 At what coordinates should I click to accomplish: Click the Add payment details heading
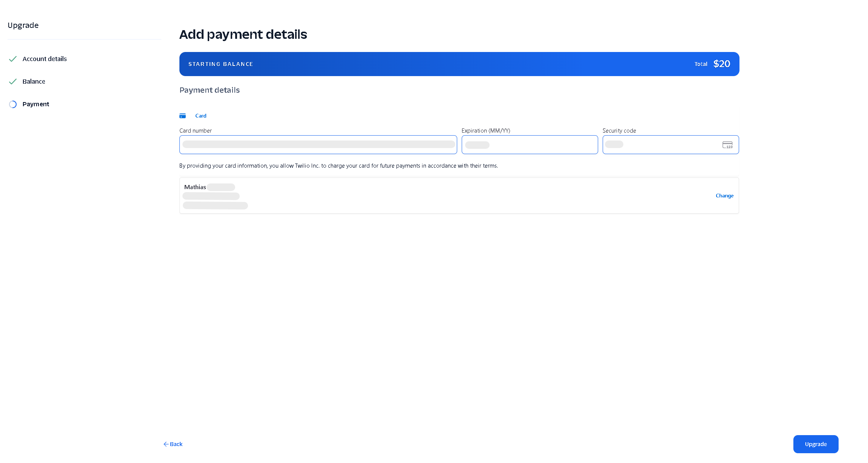click(243, 34)
